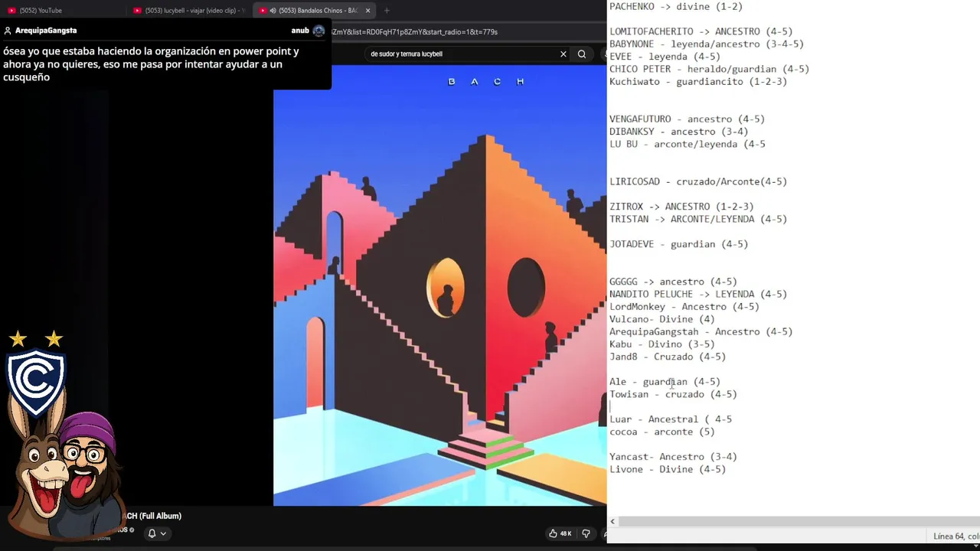980x551 pixels.
Task: Click the 'cocoa - arconte (5)' line
Action: tap(662, 432)
